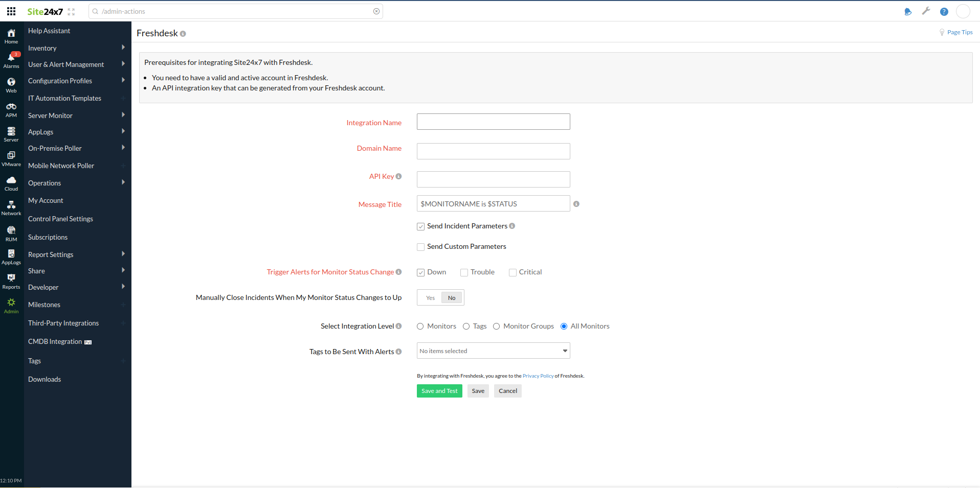Expand the Configuration Profiles menu
Screen dimensions: 980x488
pos(60,81)
